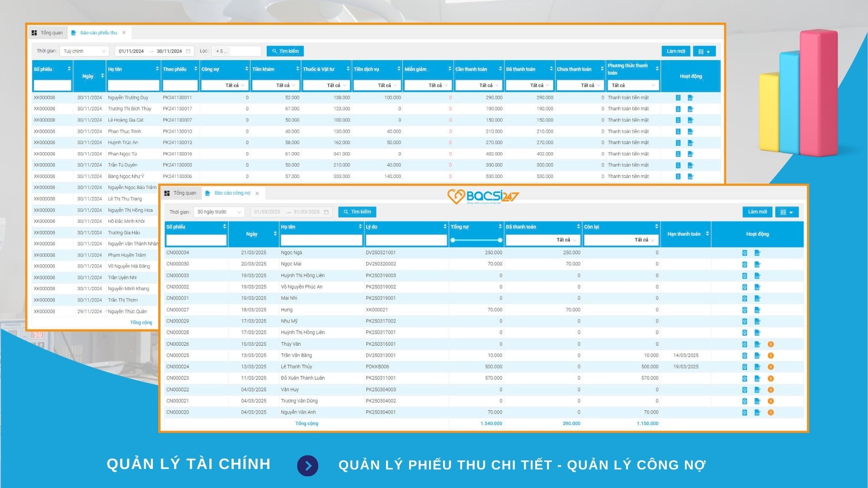View receipt for Bàng Ngọc Như Ý

pos(678,177)
